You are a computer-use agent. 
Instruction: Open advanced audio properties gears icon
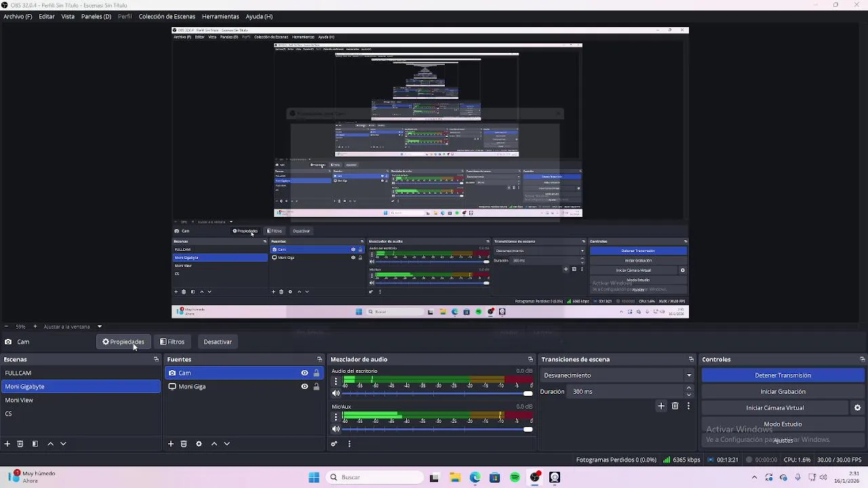point(334,444)
